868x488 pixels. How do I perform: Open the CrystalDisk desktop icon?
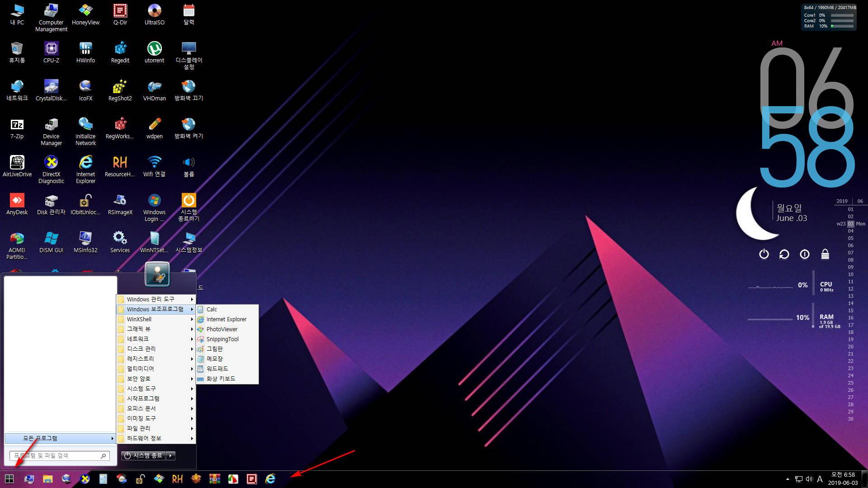pyautogui.click(x=51, y=90)
